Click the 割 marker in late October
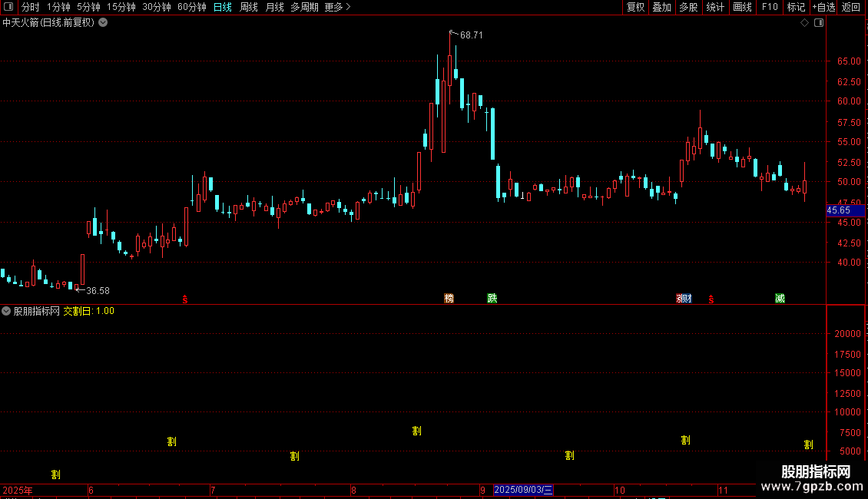868x499 pixels. 685,440
